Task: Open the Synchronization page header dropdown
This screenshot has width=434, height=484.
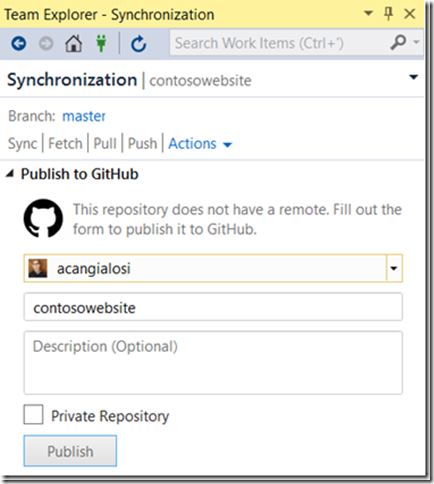Action: point(413,77)
